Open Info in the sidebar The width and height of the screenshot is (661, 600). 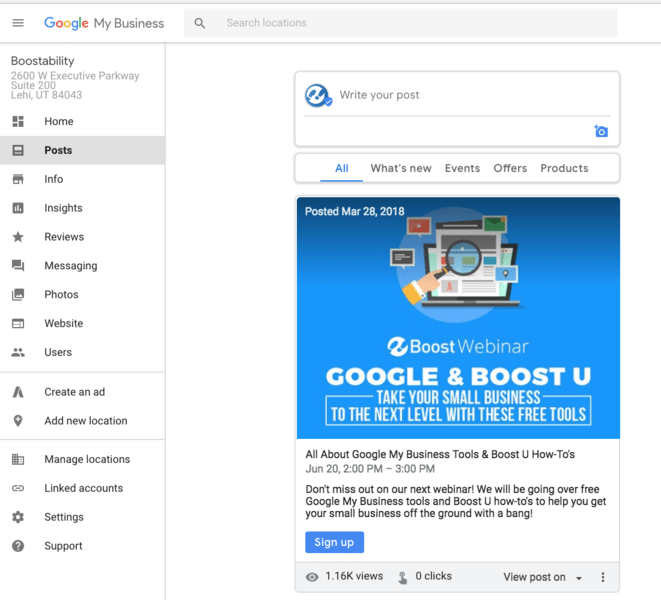click(x=83, y=179)
